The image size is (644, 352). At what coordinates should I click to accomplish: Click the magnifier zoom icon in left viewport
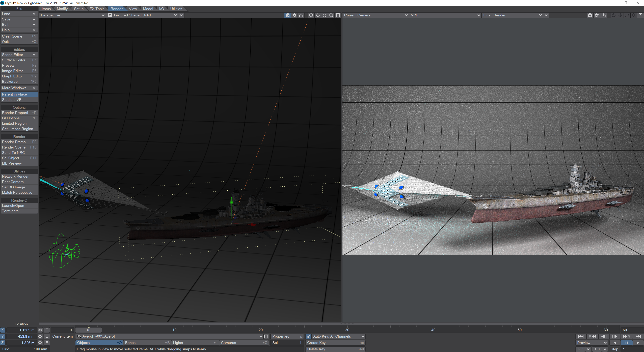[x=331, y=15]
